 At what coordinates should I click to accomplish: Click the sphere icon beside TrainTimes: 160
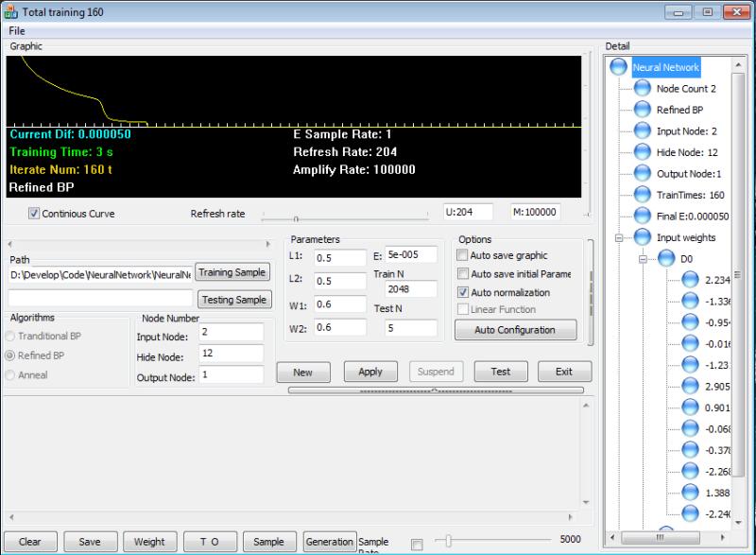[643, 195]
